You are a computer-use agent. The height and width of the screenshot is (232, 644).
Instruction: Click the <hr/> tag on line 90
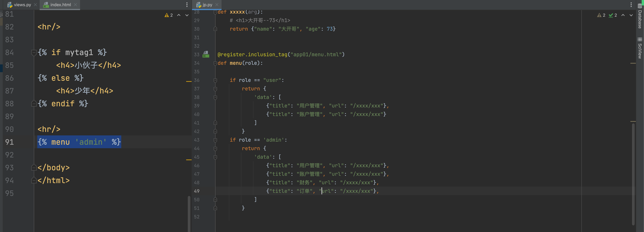[x=49, y=129]
